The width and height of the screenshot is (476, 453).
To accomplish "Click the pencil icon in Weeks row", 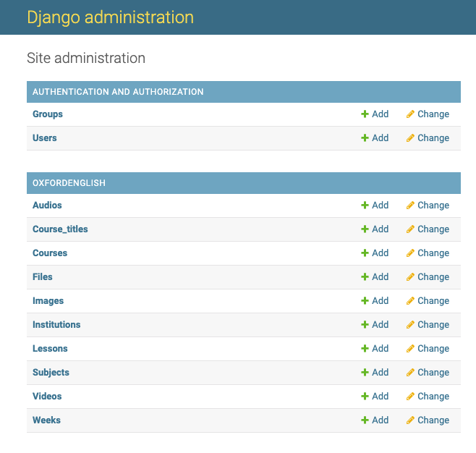I will tap(410, 420).
